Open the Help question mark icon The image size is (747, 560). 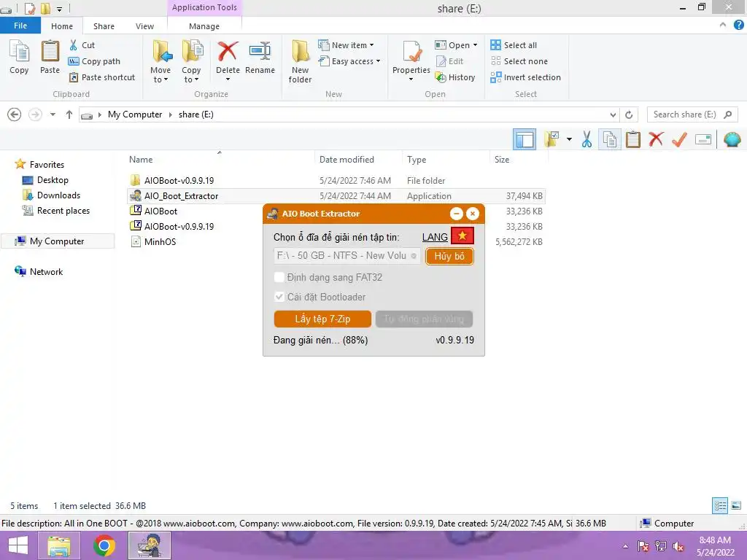point(738,26)
